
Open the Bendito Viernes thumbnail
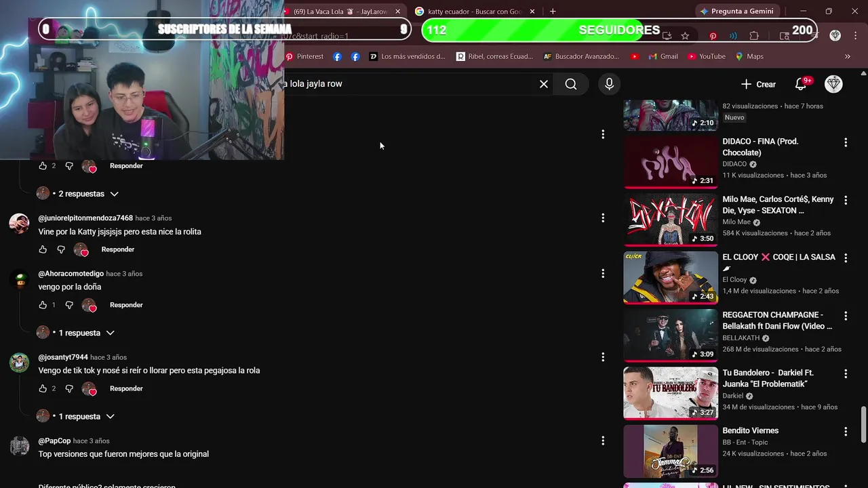point(671,451)
